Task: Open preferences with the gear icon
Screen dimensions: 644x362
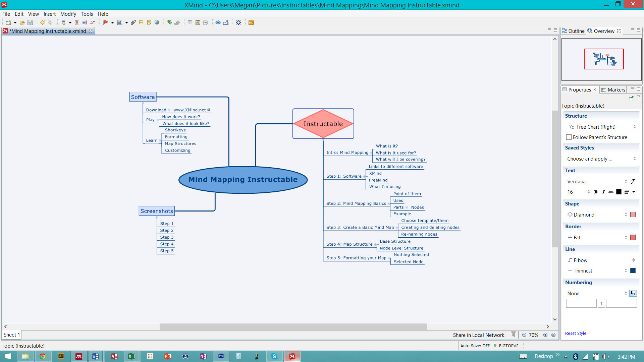Action: click(238, 23)
